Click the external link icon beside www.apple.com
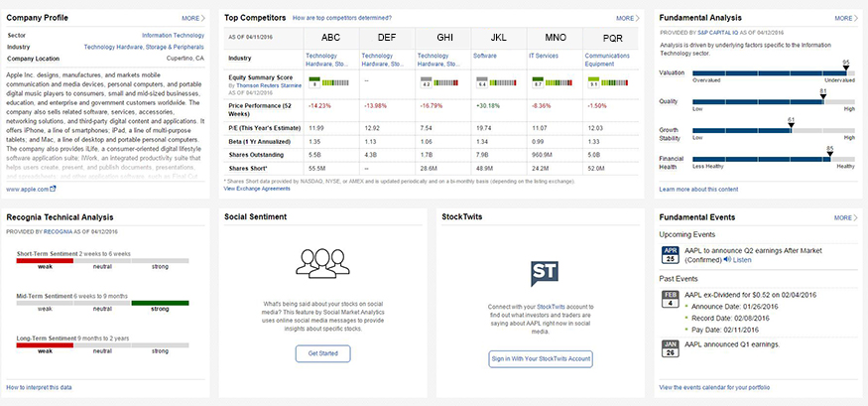The image size is (868, 406). tap(53, 188)
